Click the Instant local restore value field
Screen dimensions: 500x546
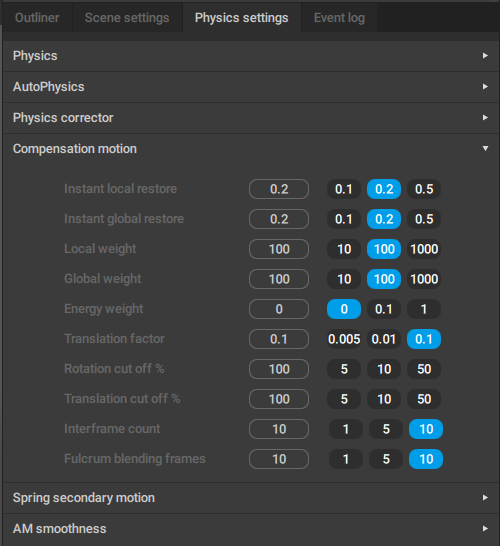click(x=279, y=189)
